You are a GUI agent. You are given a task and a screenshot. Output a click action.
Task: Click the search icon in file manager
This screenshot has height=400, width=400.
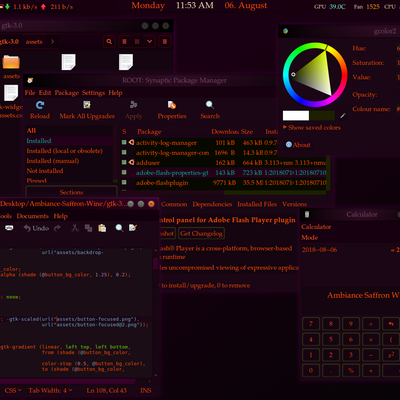pyautogui.click(x=109, y=42)
